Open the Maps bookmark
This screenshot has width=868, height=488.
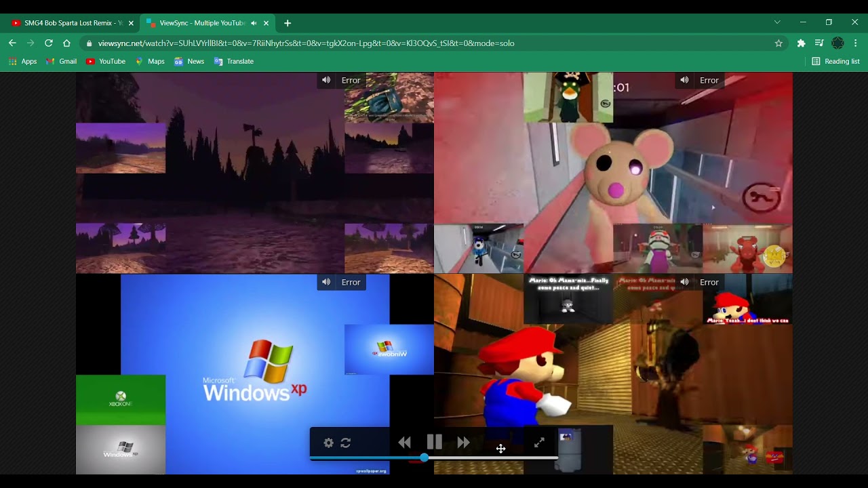pos(150,61)
